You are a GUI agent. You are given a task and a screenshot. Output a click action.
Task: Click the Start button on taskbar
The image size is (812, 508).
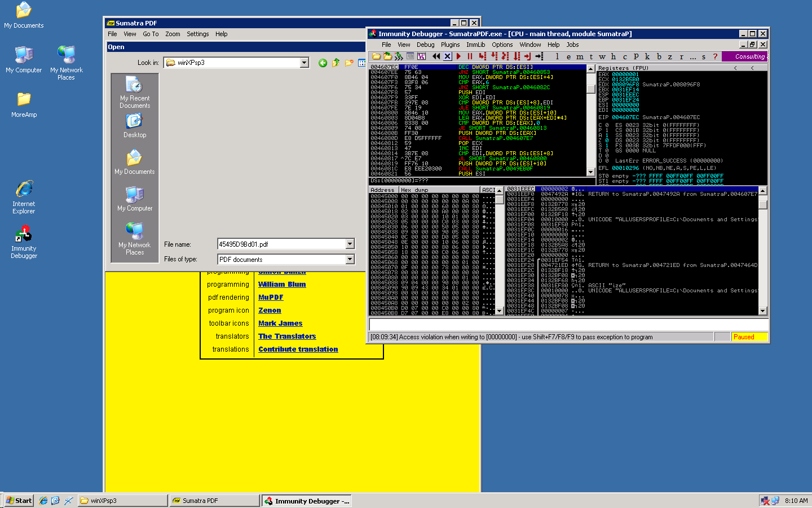point(19,501)
